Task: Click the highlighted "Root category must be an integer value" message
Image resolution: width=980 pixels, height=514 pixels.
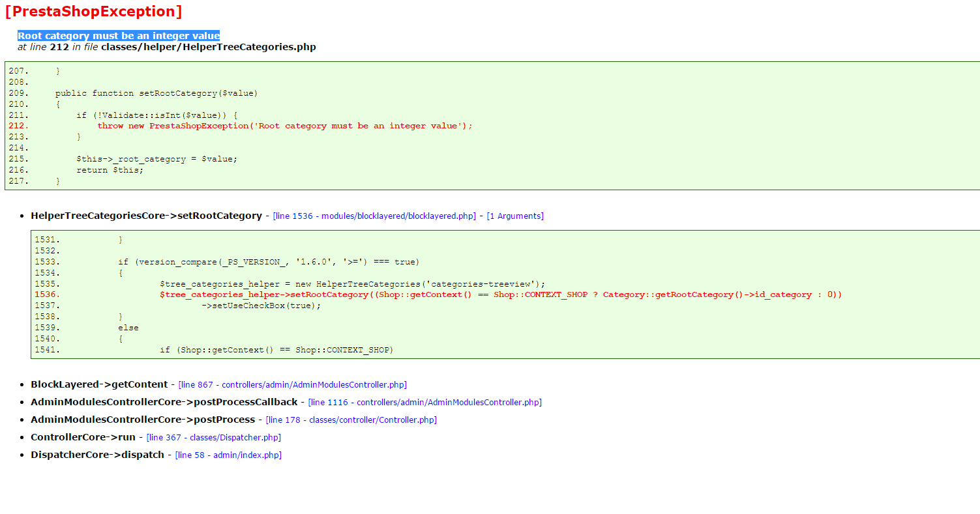Action: pos(119,36)
